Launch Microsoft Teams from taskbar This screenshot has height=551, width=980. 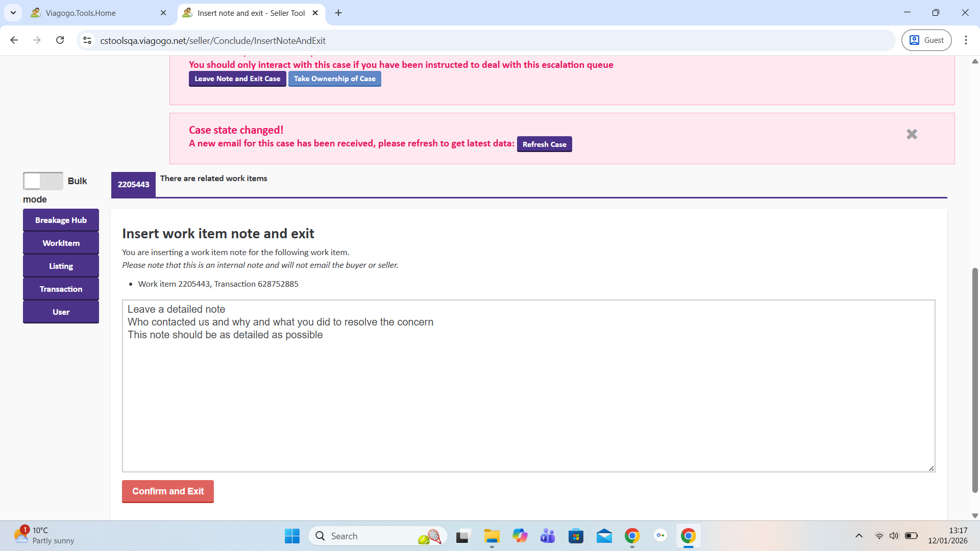[x=548, y=536]
